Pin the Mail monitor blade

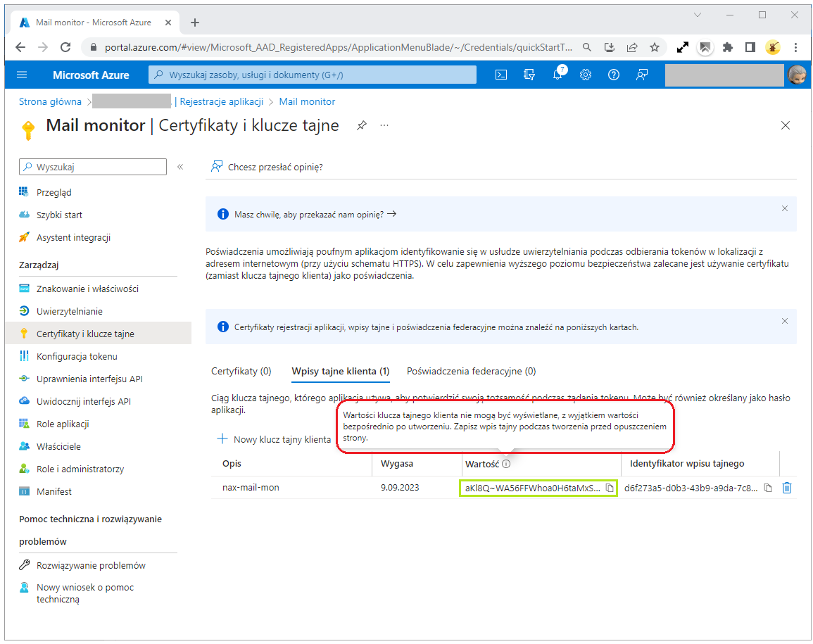[362, 125]
